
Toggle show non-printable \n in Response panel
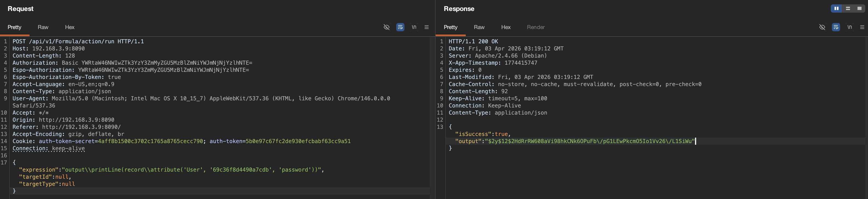point(850,27)
